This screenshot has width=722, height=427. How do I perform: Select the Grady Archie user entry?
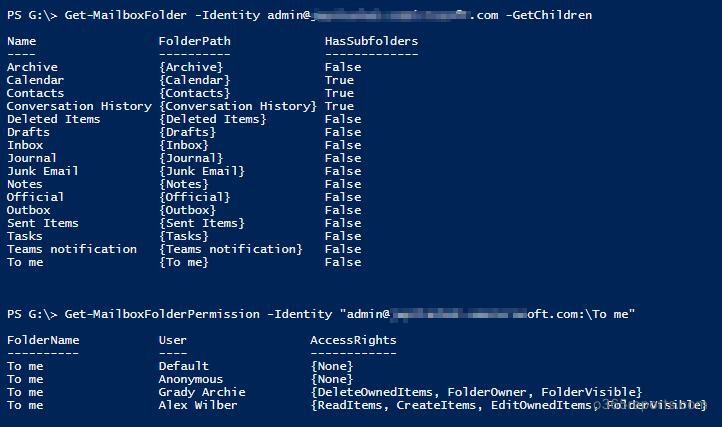tap(202, 392)
